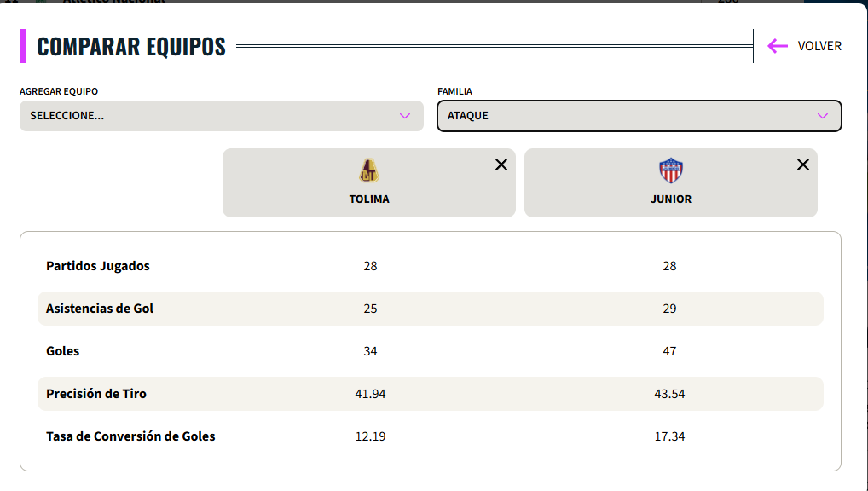This screenshot has width=868, height=491.
Task: Remove Junior from the comparison
Action: pyautogui.click(x=803, y=165)
